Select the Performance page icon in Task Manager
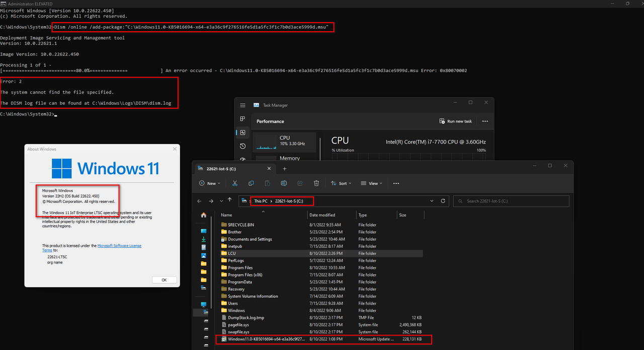The image size is (644, 350). click(x=243, y=132)
